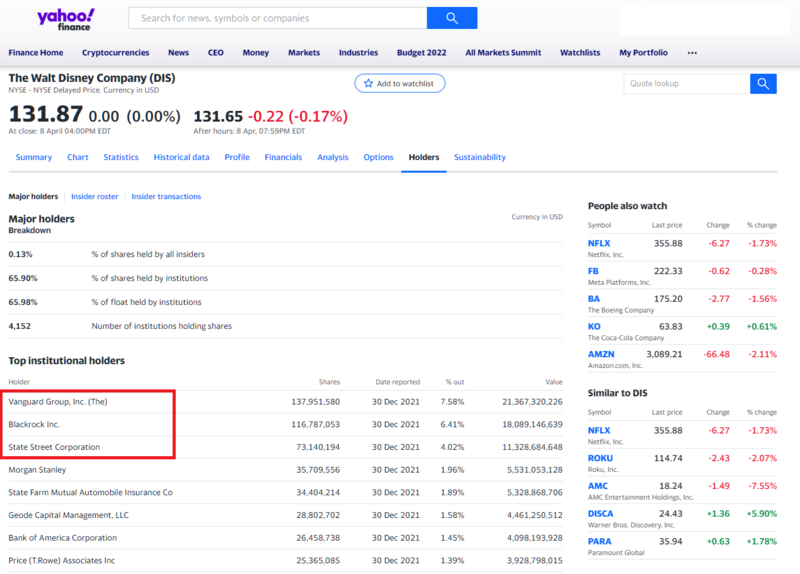The image size is (800, 574).
Task: Switch to the Profile tab
Action: [x=237, y=157]
